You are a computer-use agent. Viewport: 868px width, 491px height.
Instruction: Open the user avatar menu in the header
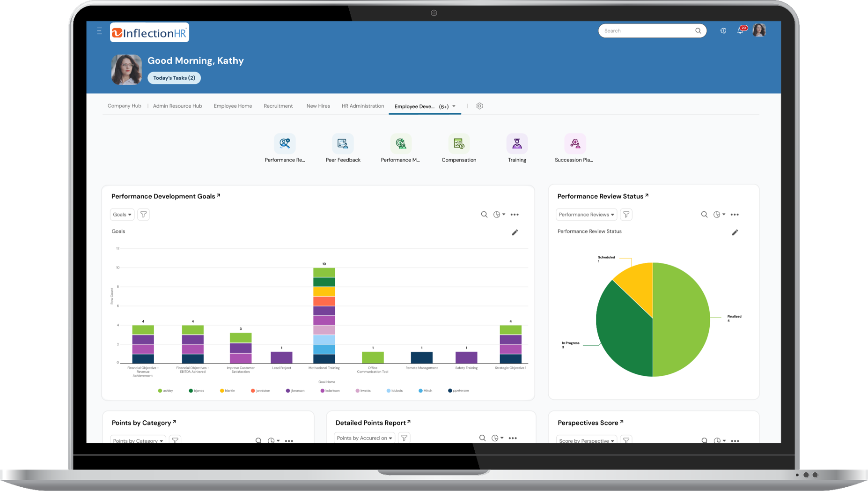pyautogui.click(x=759, y=30)
